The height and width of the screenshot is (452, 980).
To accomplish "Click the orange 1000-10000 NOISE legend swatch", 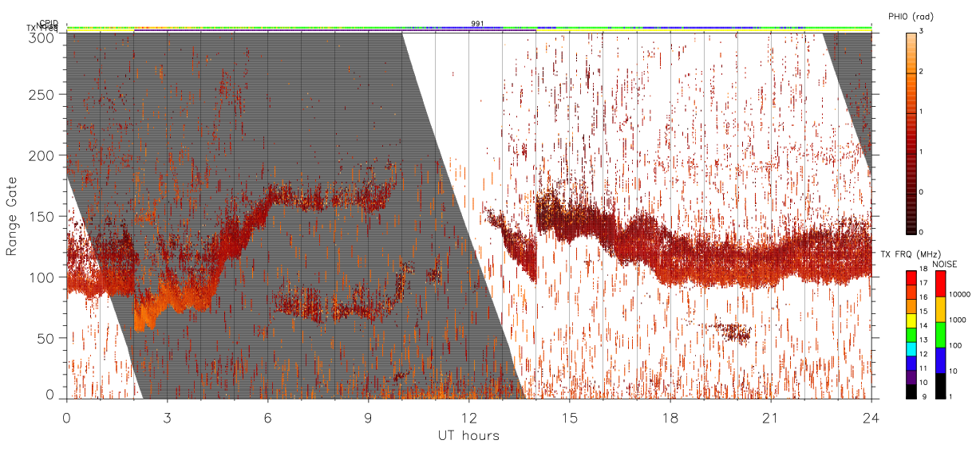I will pyautogui.click(x=941, y=309).
